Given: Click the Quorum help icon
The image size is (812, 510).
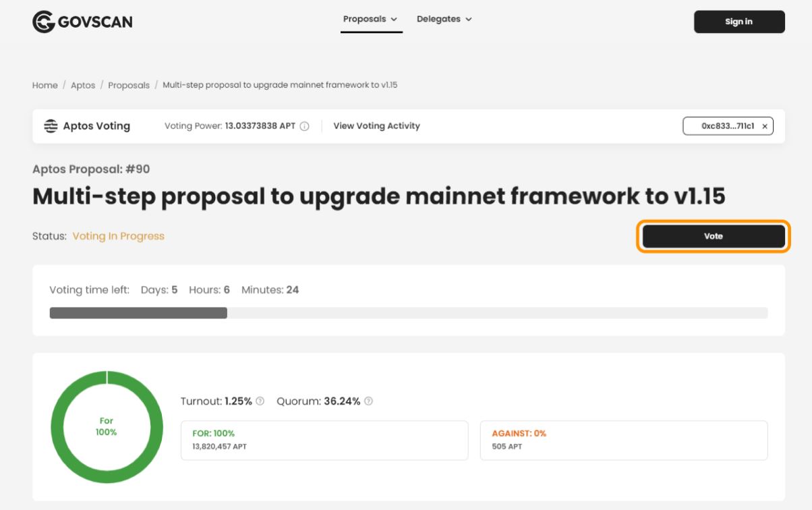Looking at the screenshot, I should [x=368, y=401].
